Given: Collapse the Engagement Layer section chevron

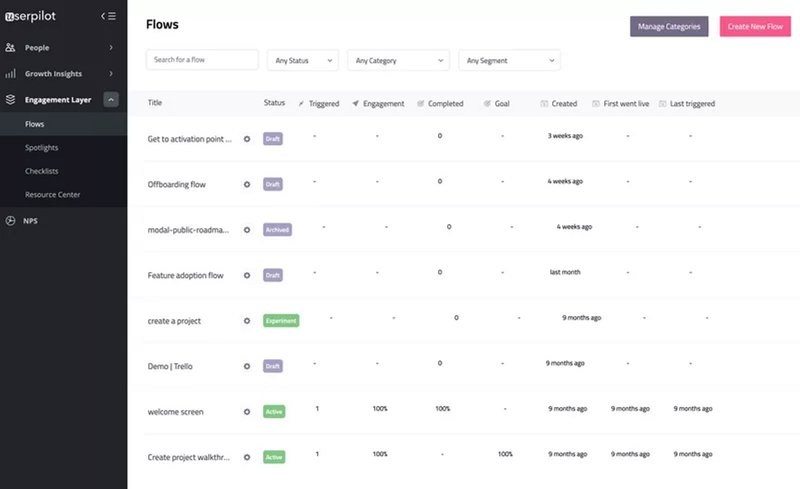Looking at the screenshot, I should pyautogui.click(x=111, y=99).
